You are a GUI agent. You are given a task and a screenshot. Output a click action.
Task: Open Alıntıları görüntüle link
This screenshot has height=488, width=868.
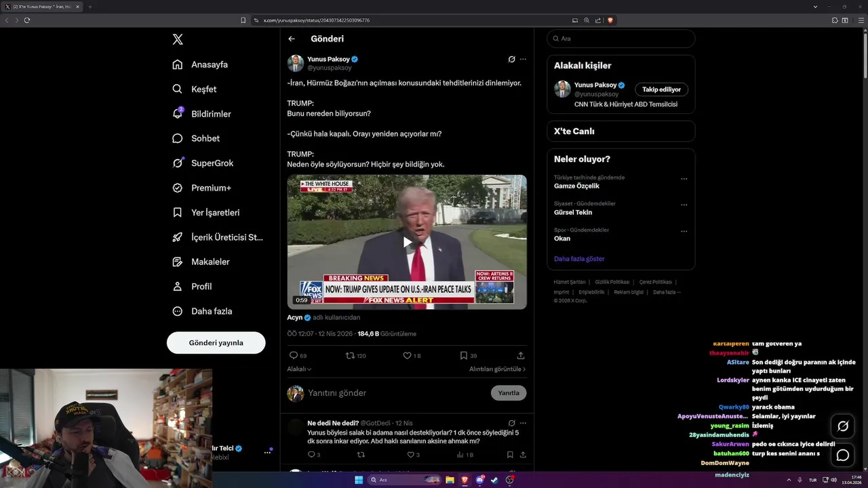(x=498, y=369)
